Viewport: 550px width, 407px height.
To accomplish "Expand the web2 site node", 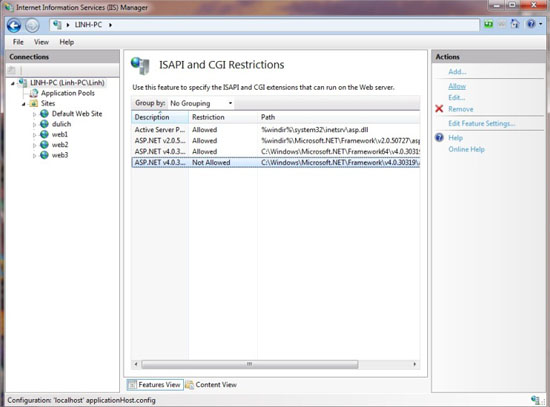I will 34,145.
